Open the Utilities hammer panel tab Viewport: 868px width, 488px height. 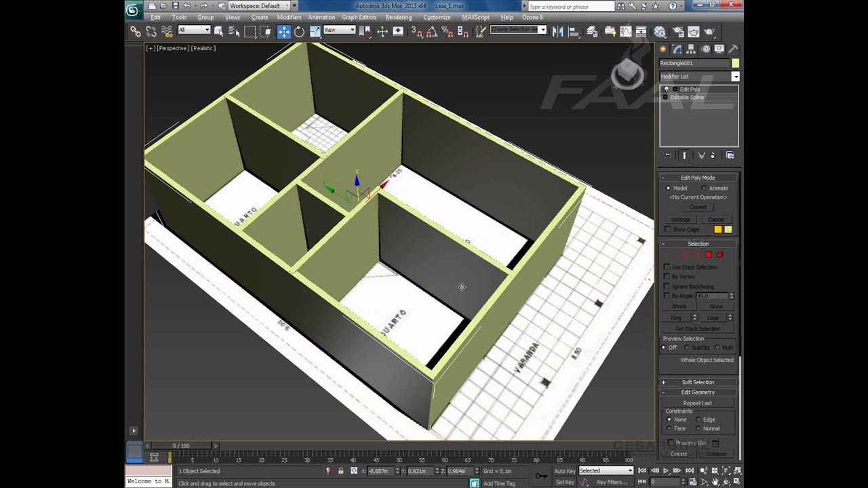[x=733, y=49]
